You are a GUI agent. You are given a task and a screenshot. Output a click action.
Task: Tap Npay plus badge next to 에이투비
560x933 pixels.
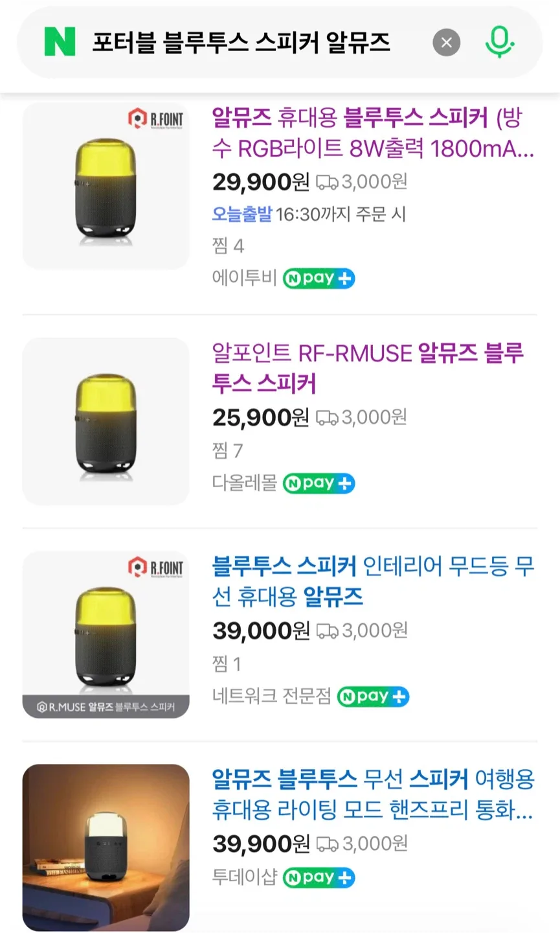tap(319, 279)
